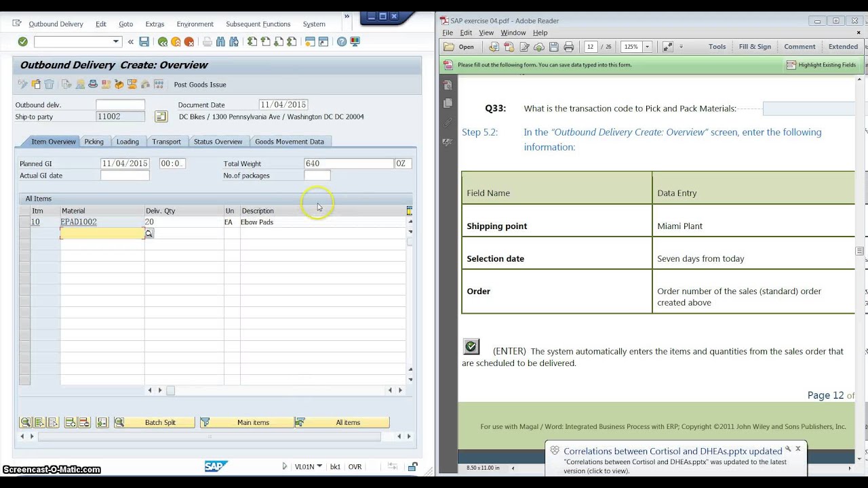Click the Save icon in Adobe Reader toolbar
The height and width of the screenshot is (488, 868).
(x=554, y=47)
